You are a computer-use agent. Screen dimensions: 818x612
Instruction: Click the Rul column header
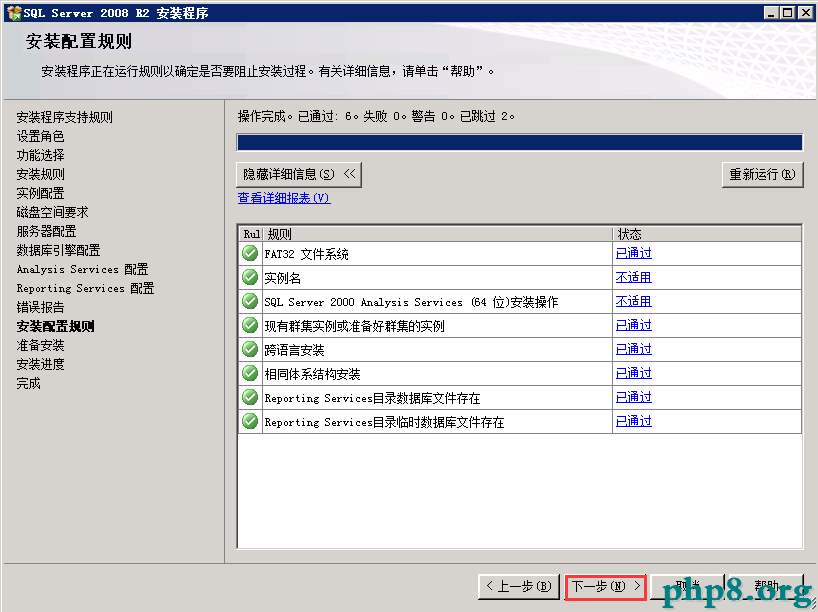(x=251, y=234)
